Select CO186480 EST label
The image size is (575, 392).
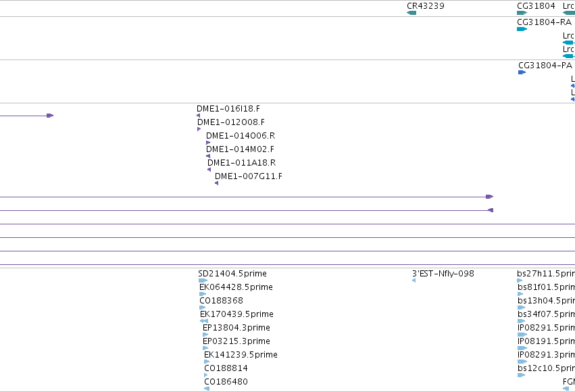(226, 382)
